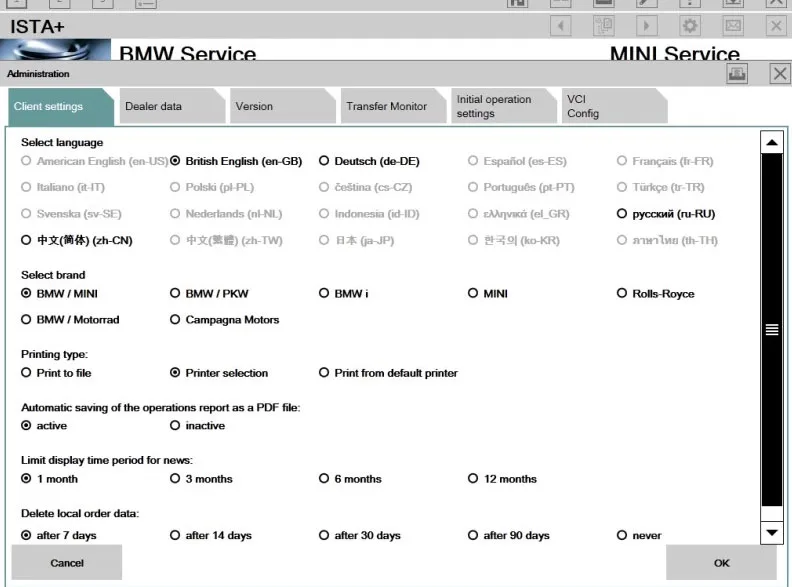Select Chinese simplified (zh-CN) language
The height and width of the screenshot is (587, 792).
77,240
